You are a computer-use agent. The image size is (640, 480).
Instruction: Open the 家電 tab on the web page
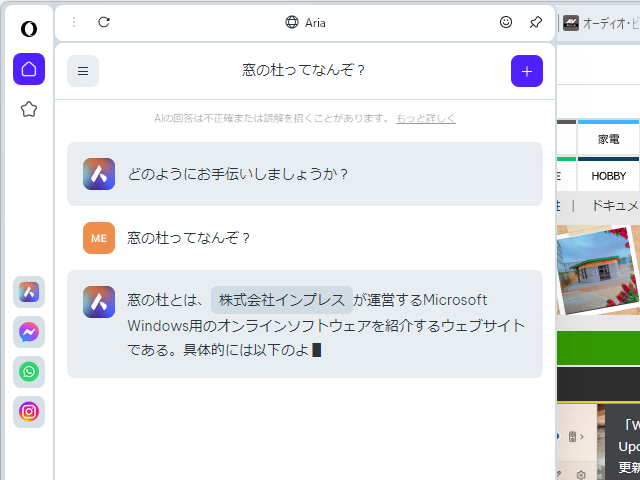pyautogui.click(x=609, y=139)
